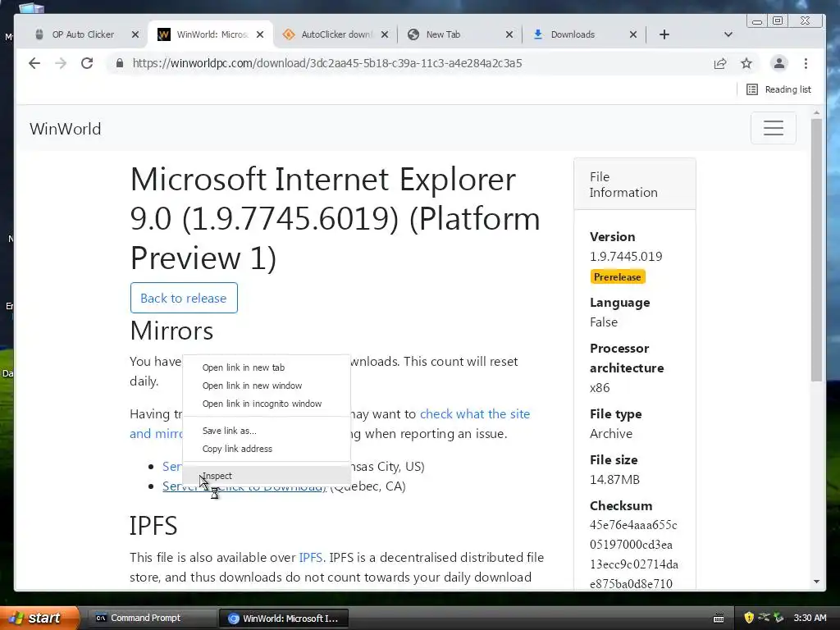840x630 pixels.
Task: Close the New Tab tab
Action: 509,34
